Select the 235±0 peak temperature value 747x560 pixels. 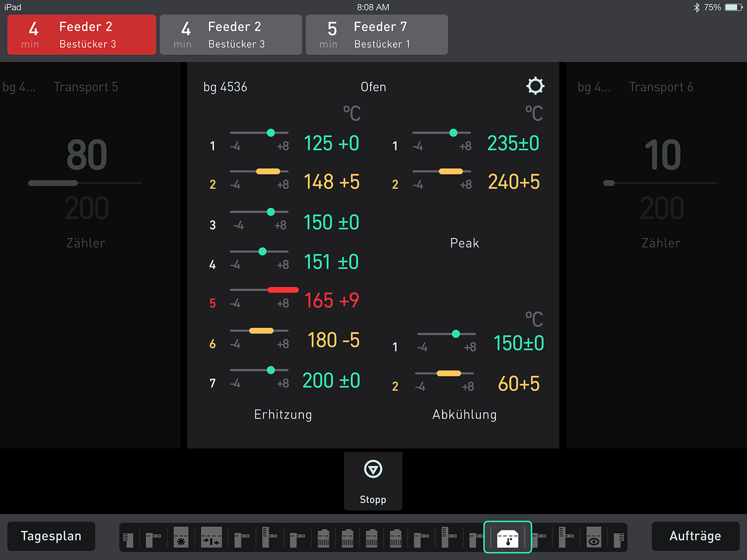click(x=513, y=143)
